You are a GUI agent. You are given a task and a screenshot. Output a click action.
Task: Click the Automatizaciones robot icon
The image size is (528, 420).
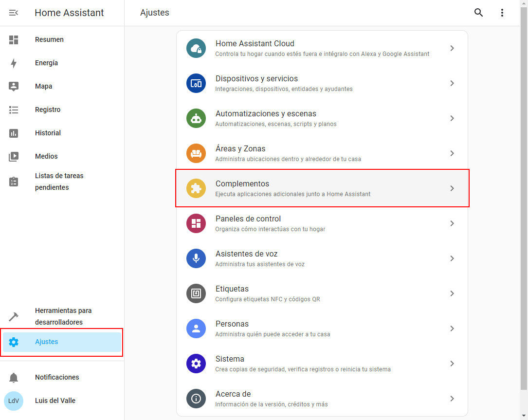196,118
